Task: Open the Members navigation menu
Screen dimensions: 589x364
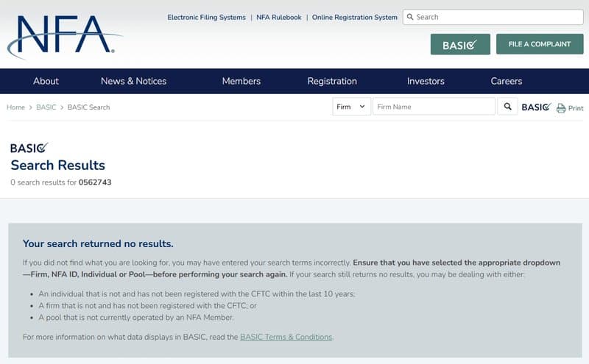Action: [x=241, y=81]
